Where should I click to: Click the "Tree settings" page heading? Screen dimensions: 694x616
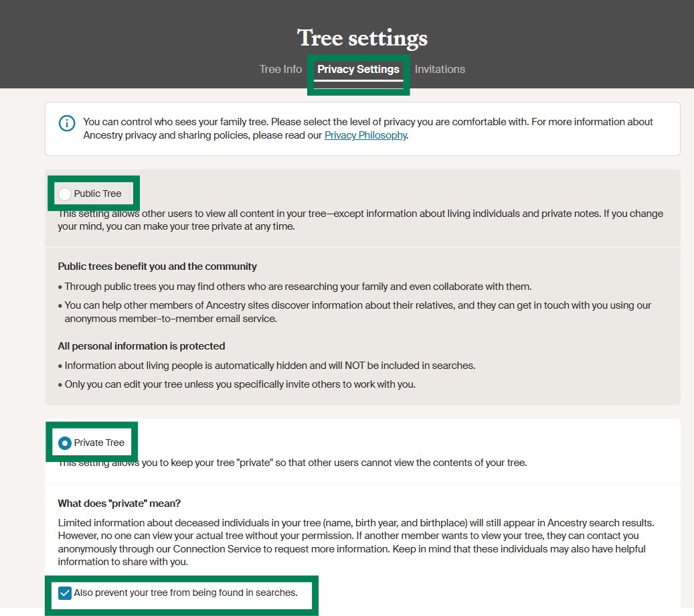362,38
